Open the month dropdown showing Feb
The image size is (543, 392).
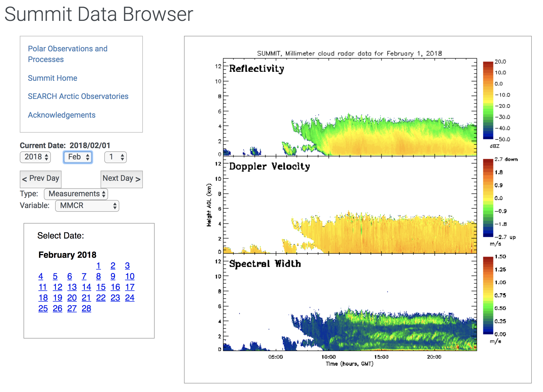[x=78, y=157]
